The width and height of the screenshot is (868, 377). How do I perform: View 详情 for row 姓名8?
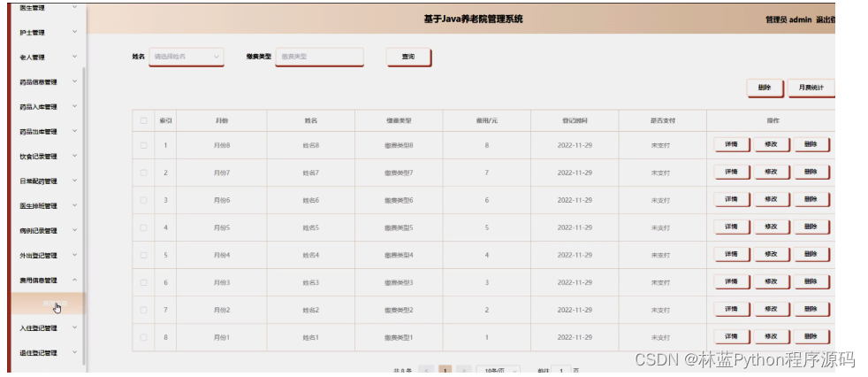tap(731, 145)
